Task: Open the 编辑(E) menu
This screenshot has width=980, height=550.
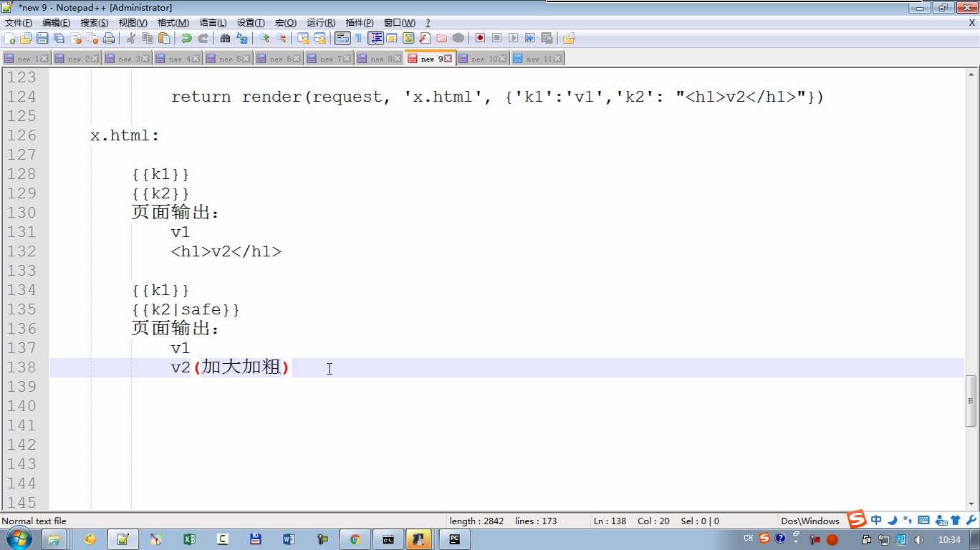Action: [x=56, y=23]
